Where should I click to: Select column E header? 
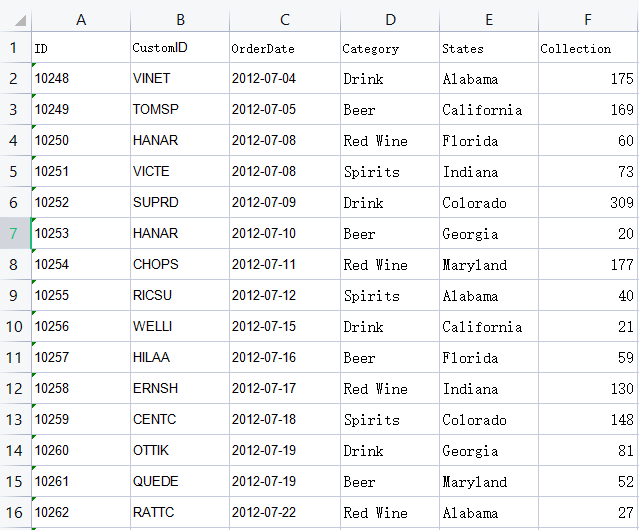[x=489, y=20]
